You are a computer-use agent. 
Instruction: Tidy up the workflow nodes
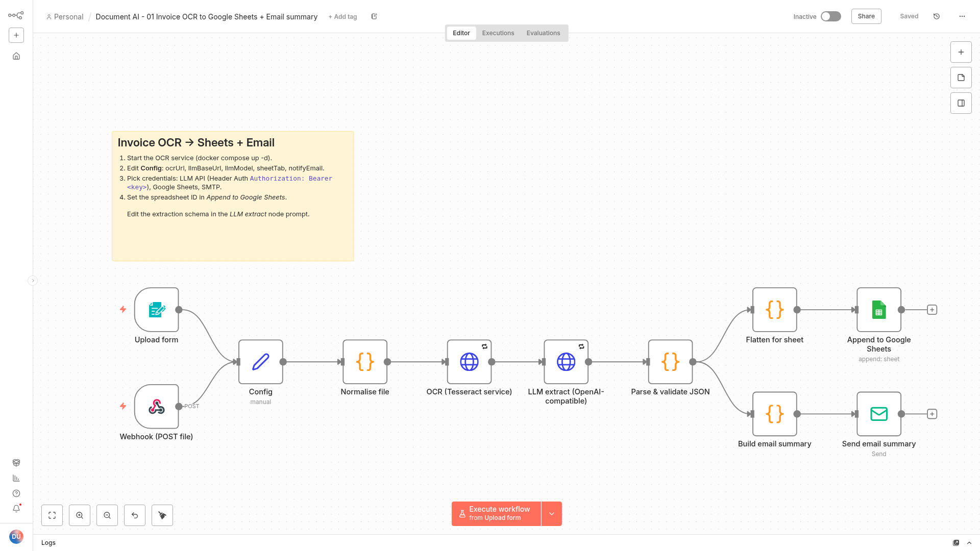click(162, 515)
